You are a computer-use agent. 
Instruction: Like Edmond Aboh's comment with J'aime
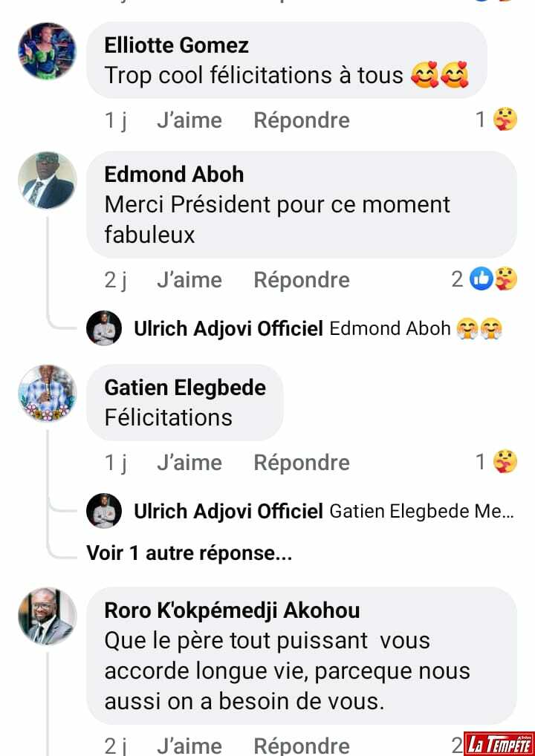(189, 280)
